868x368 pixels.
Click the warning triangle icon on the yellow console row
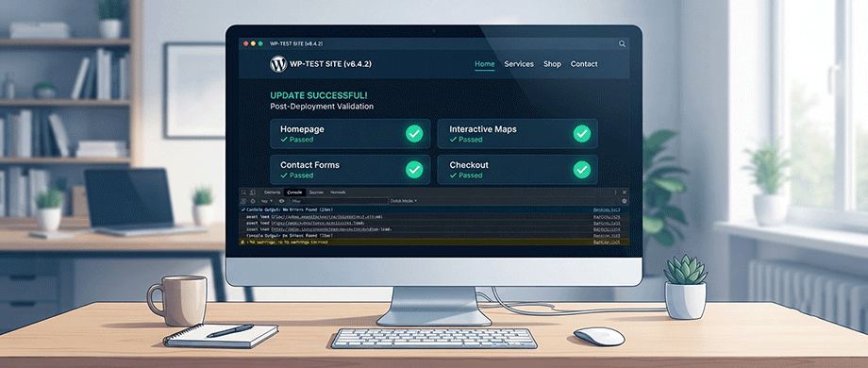tap(242, 243)
